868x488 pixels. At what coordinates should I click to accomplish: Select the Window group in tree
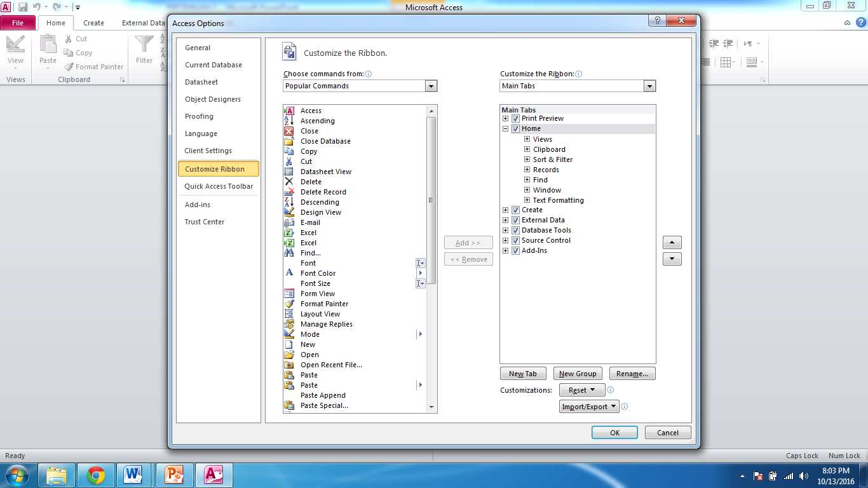(x=546, y=190)
